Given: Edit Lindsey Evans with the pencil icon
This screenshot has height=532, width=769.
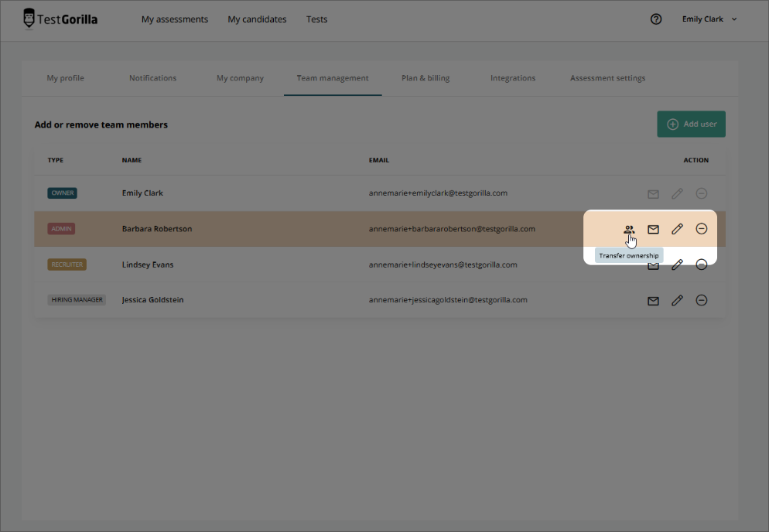Looking at the screenshot, I should (x=677, y=264).
